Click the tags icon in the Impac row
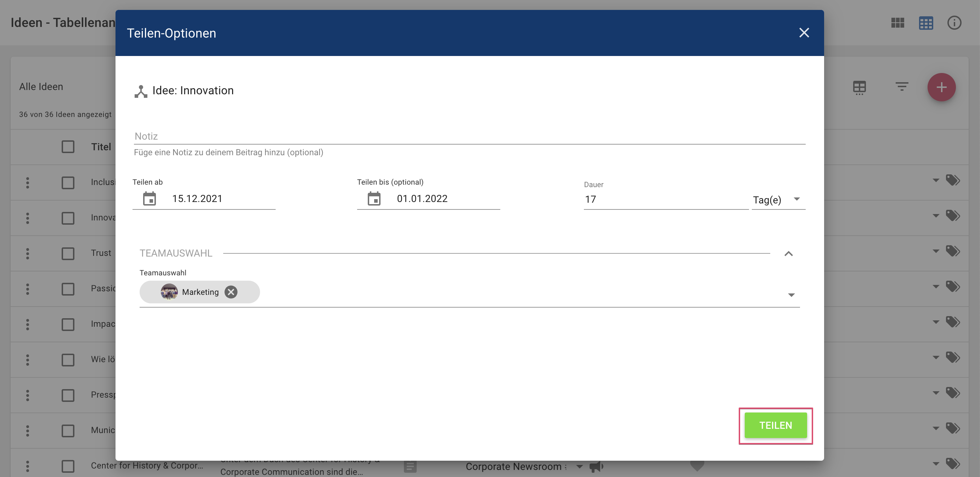The width and height of the screenshot is (980, 477). (953, 321)
